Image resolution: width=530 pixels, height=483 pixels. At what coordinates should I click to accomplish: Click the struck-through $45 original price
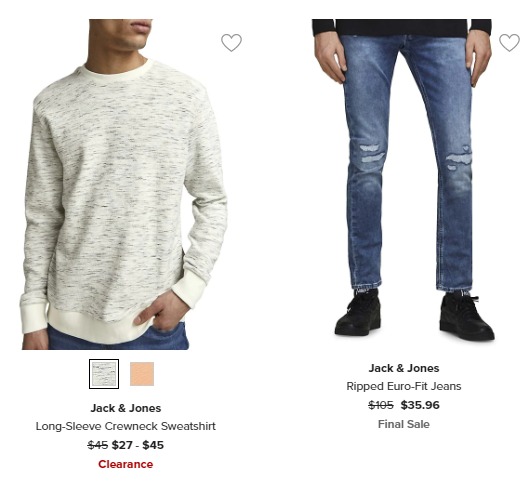(x=97, y=445)
